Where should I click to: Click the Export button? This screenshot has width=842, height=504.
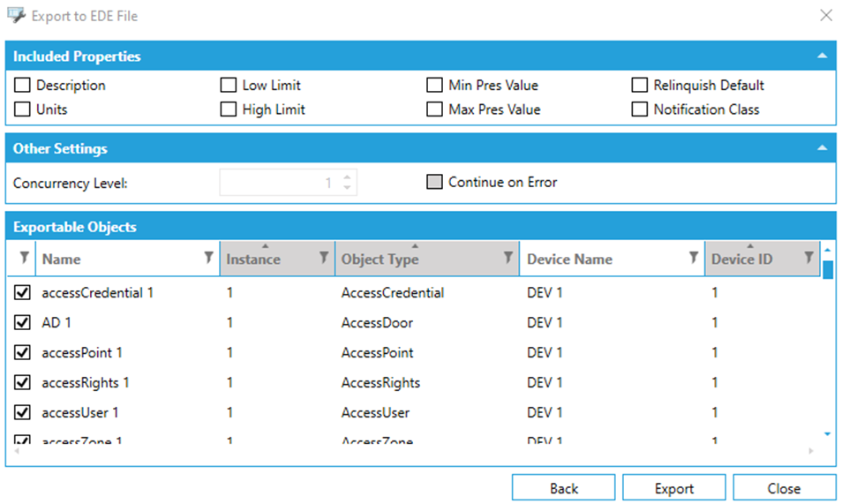674,488
